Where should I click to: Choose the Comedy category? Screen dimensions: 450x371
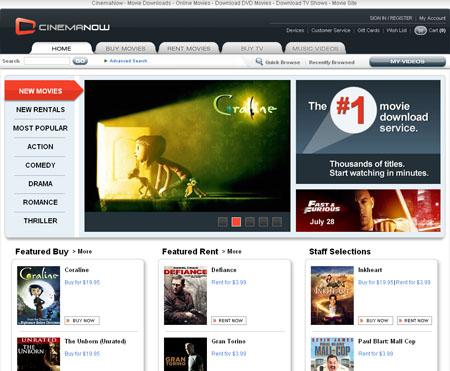point(40,165)
